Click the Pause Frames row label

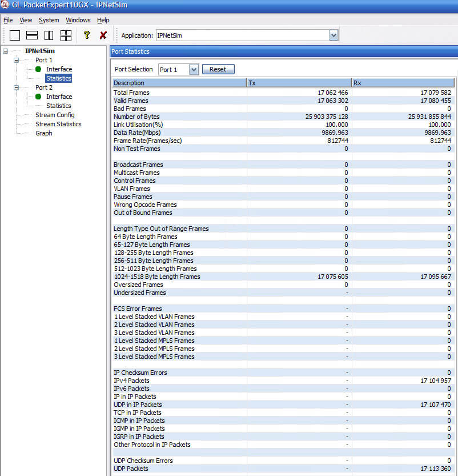coord(133,197)
